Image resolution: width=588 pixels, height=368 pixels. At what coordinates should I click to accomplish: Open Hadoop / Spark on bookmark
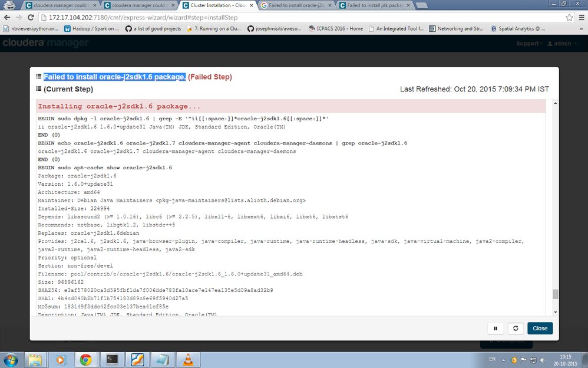[x=91, y=28]
